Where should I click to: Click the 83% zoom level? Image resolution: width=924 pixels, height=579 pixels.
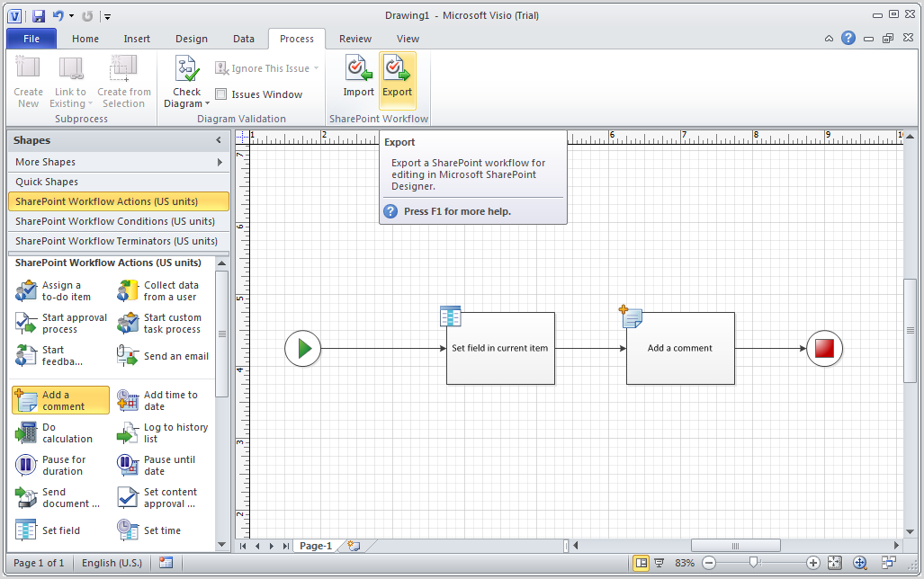(x=684, y=563)
